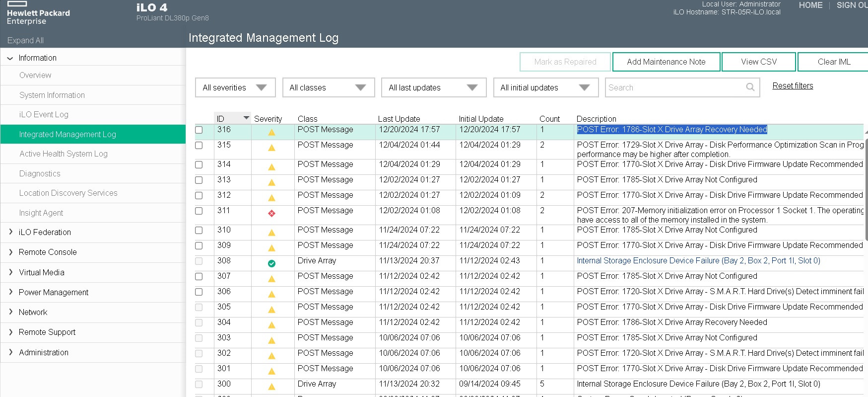Select checkbox for log entry 309
The height and width of the screenshot is (397, 868).
point(199,245)
